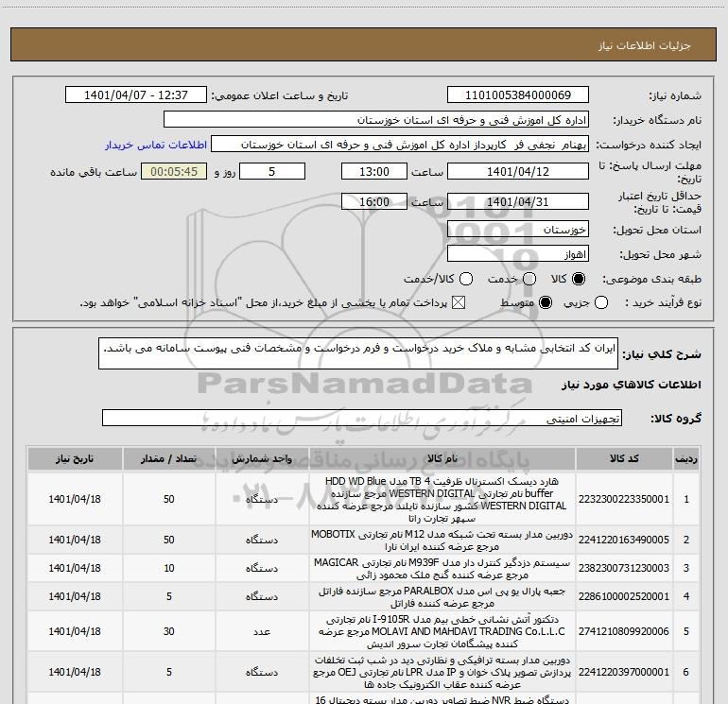728x704 pixels.
Task: Click the I-9105R fire detector item name
Action: coord(442,631)
